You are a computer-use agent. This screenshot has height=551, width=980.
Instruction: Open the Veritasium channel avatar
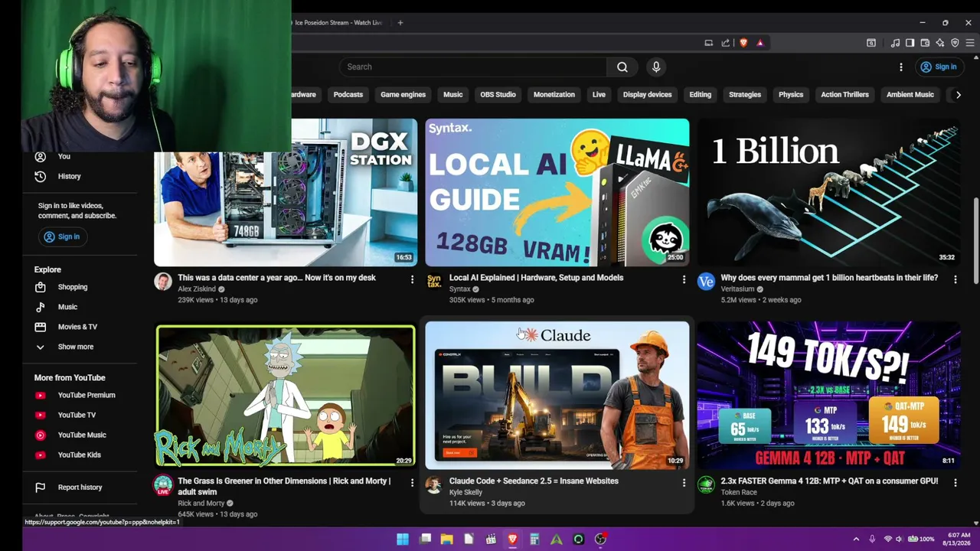(706, 282)
